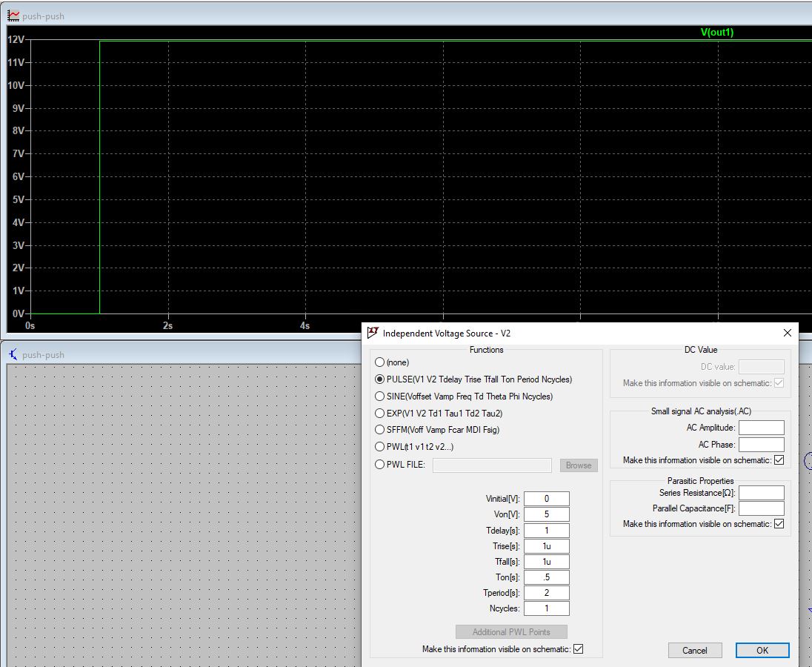Click the Von[V] input field

[546, 514]
